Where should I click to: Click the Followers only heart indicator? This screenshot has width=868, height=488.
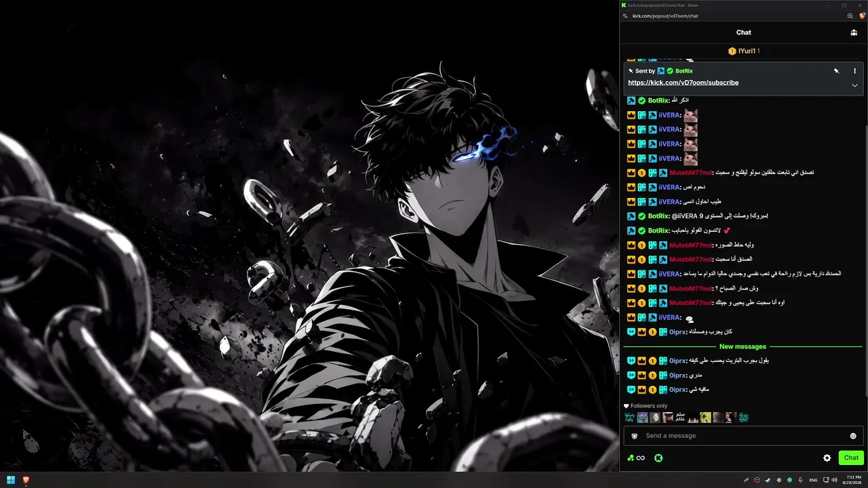click(x=627, y=406)
